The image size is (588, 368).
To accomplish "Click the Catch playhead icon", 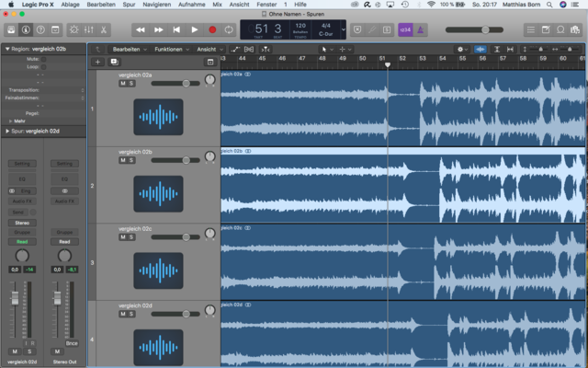I will 266,49.
